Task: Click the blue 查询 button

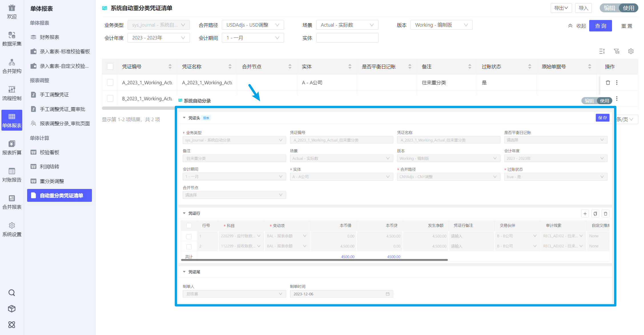Action: [600, 26]
